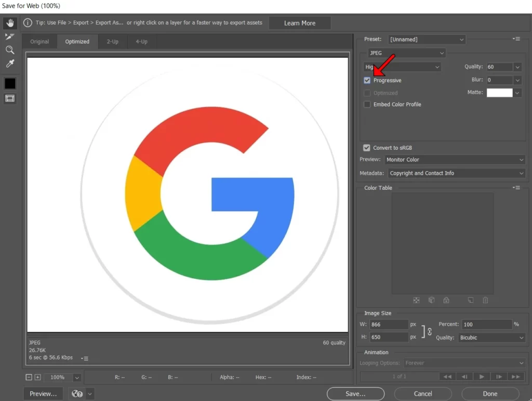Click the Learn More button

point(300,23)
